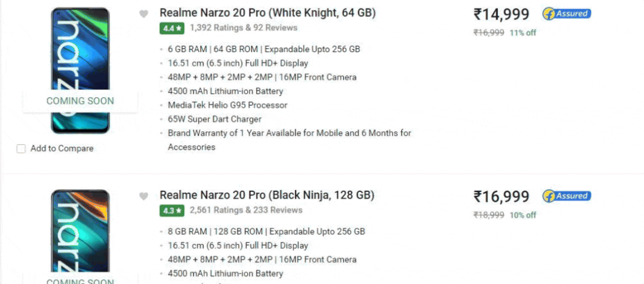View 2,561 Ratings & 233 Reviews
The height and width of the screenshot is (284, 644).
coord(246,210)
